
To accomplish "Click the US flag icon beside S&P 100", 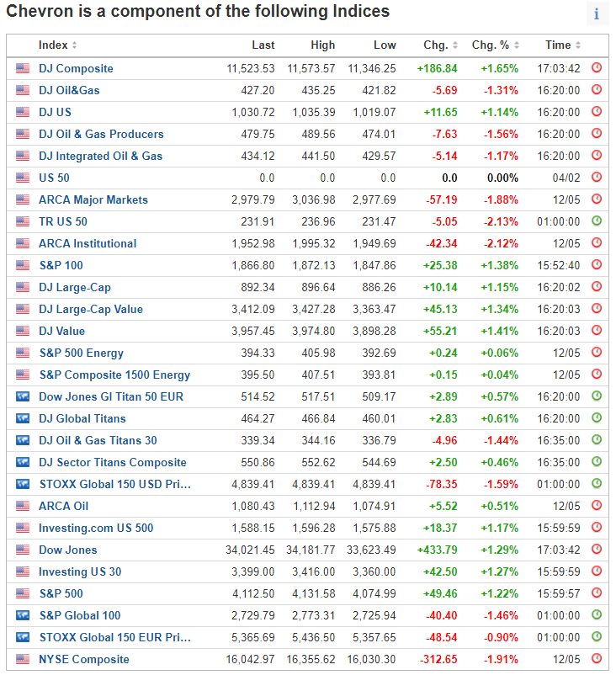I will click(22, 265).
